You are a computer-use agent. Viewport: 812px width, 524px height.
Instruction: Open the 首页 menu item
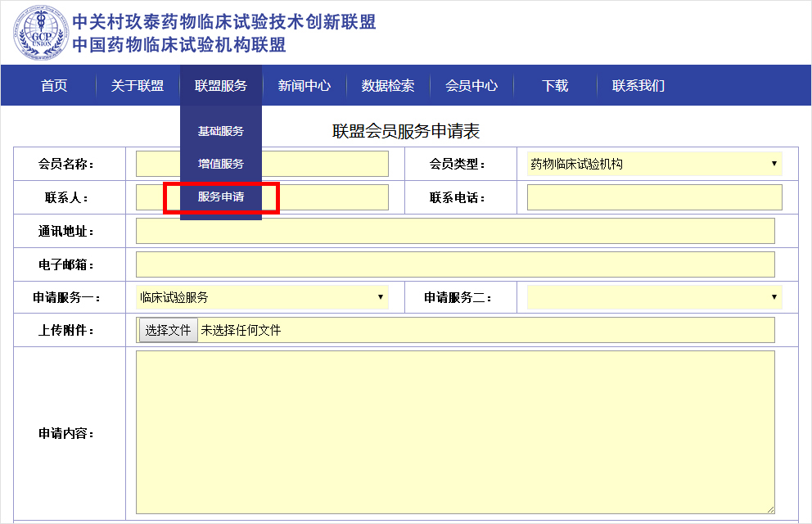coord(54,85)
